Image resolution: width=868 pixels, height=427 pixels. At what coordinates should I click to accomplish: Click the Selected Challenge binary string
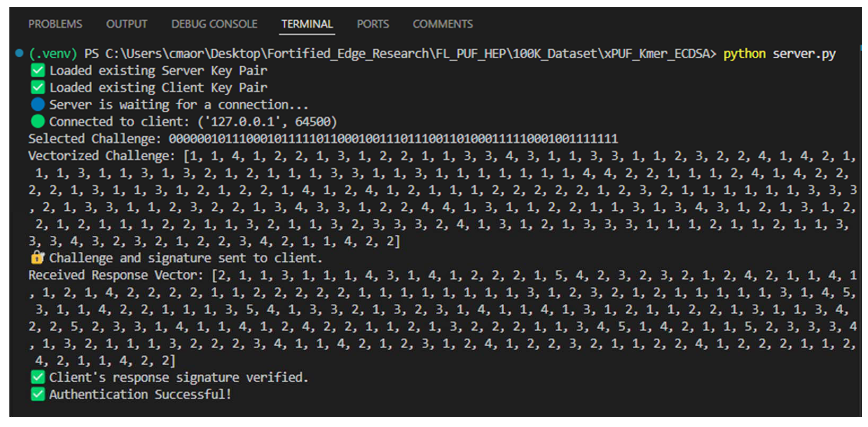click(x=393, y=139)
